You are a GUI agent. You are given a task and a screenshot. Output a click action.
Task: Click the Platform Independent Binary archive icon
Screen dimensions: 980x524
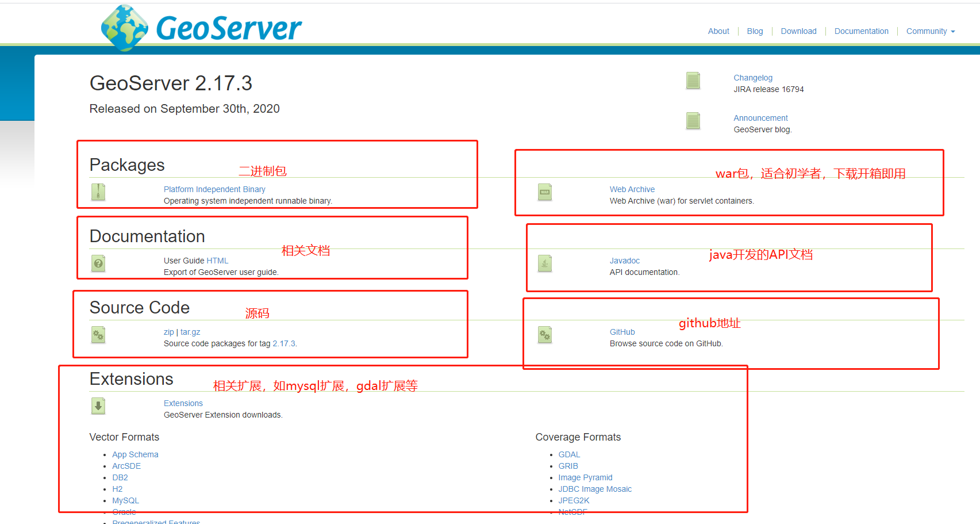point(98,192)
